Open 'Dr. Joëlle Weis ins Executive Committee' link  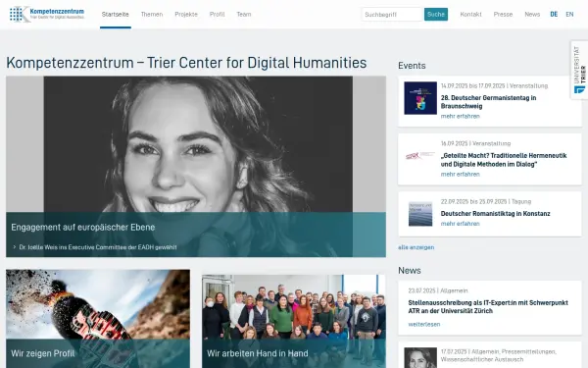98,247
